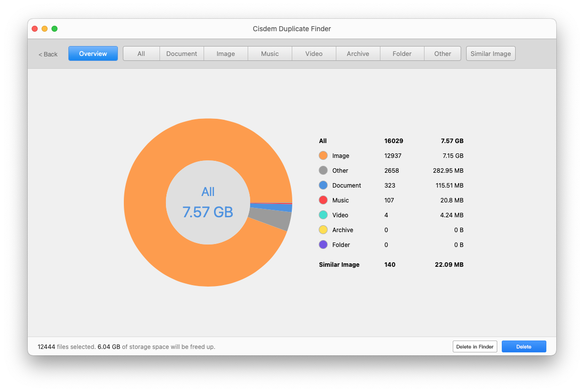Screen dimensions: 584x392
Task: View the Archive tab
Action: pyautogui.click(x=358, y=53)
